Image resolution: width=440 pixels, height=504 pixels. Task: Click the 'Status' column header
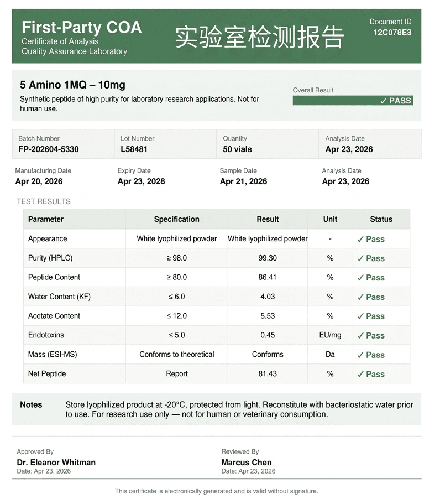click(x=381, y=219)
